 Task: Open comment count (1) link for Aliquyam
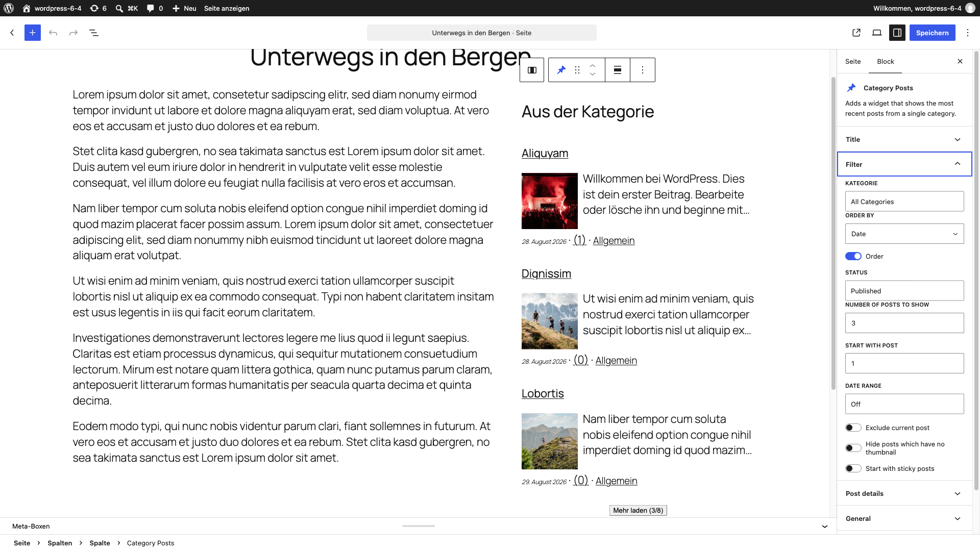580,240
